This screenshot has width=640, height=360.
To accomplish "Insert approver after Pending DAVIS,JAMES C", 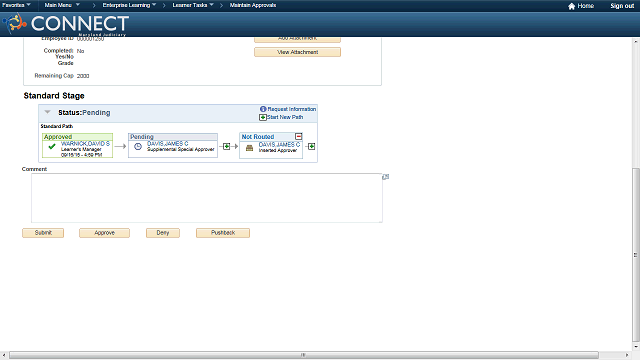I will pos(227,146).
